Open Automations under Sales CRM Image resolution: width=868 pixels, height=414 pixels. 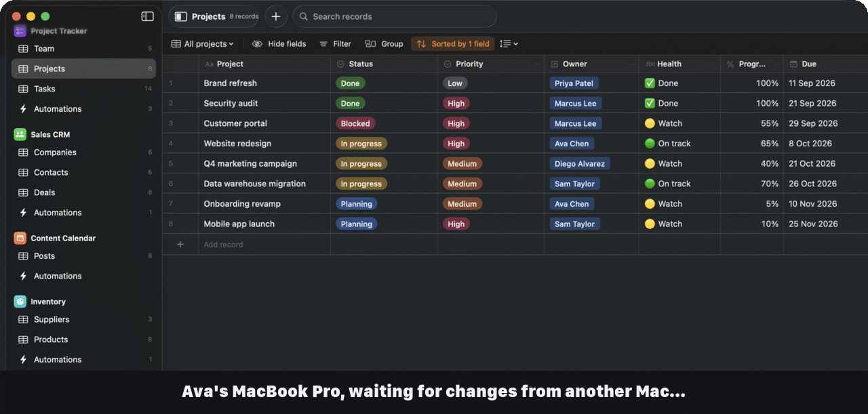click(x=84, y=212)
